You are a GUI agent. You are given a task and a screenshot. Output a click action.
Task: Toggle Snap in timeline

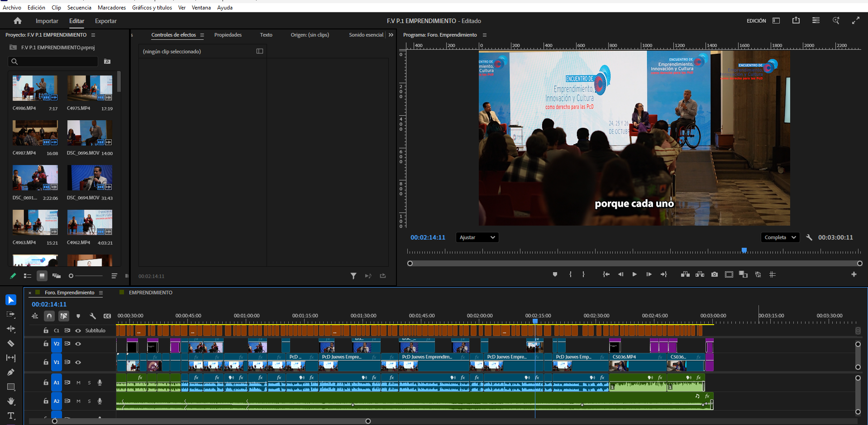pos(49,316)
